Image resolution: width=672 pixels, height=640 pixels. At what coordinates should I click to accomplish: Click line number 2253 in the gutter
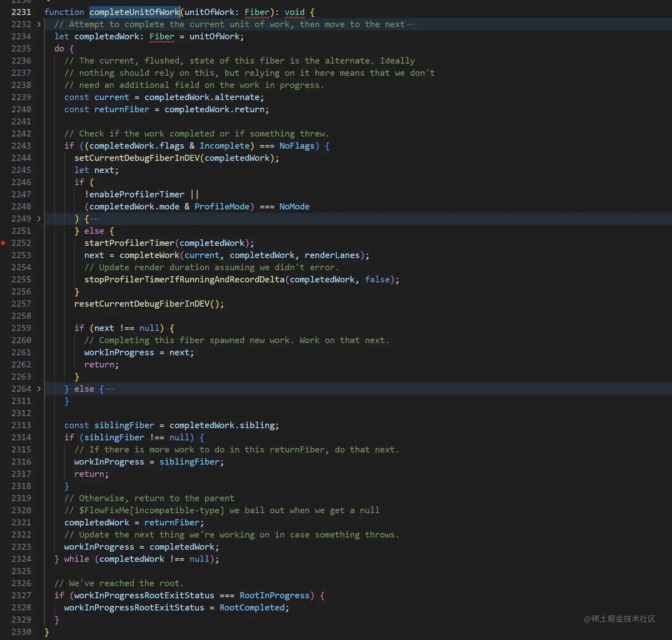(x=21, y=255)
